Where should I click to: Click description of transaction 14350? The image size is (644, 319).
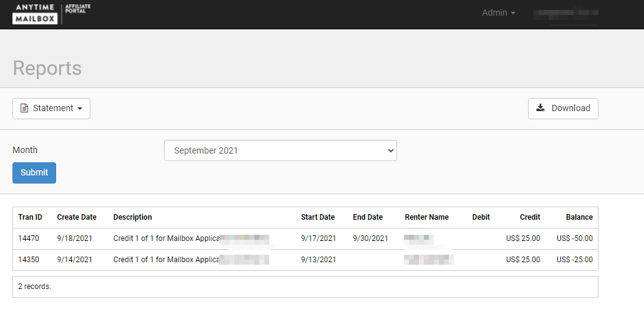coord(191,260)
